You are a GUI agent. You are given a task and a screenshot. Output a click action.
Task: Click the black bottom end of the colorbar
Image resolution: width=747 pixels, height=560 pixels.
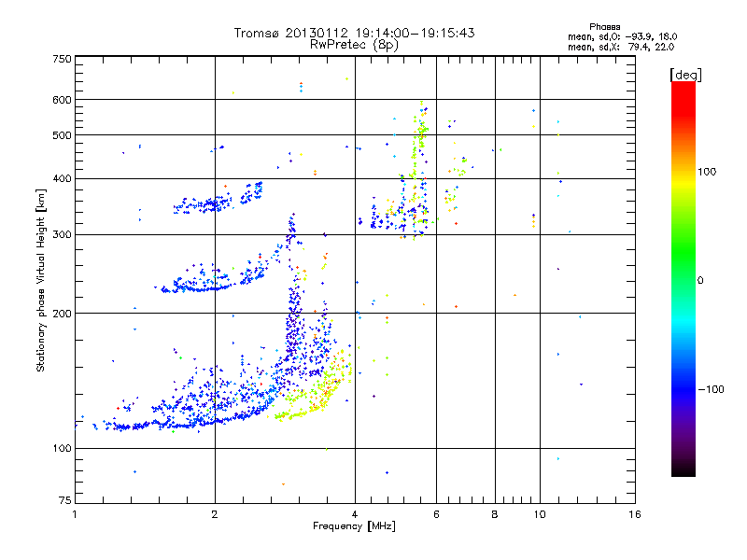[684, 470]
